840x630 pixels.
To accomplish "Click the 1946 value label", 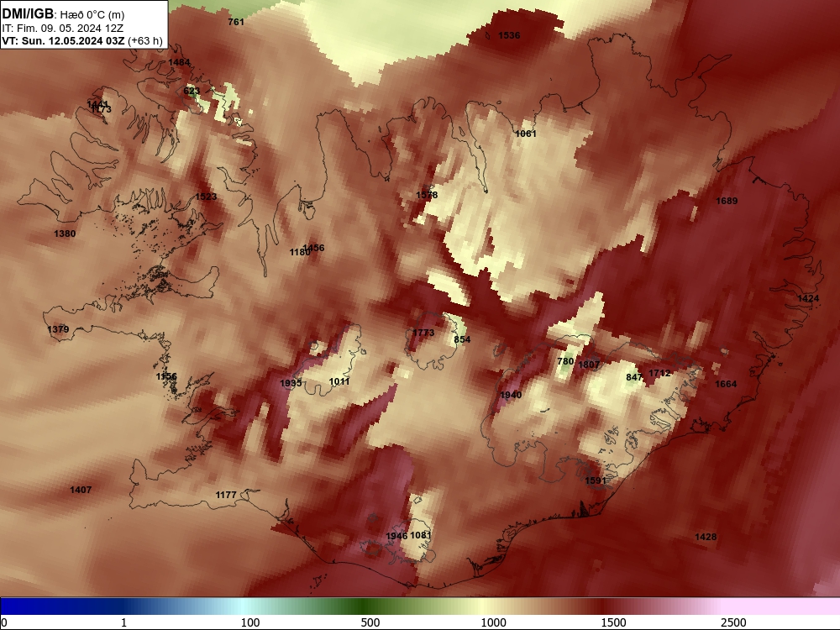I will [397, 536].
